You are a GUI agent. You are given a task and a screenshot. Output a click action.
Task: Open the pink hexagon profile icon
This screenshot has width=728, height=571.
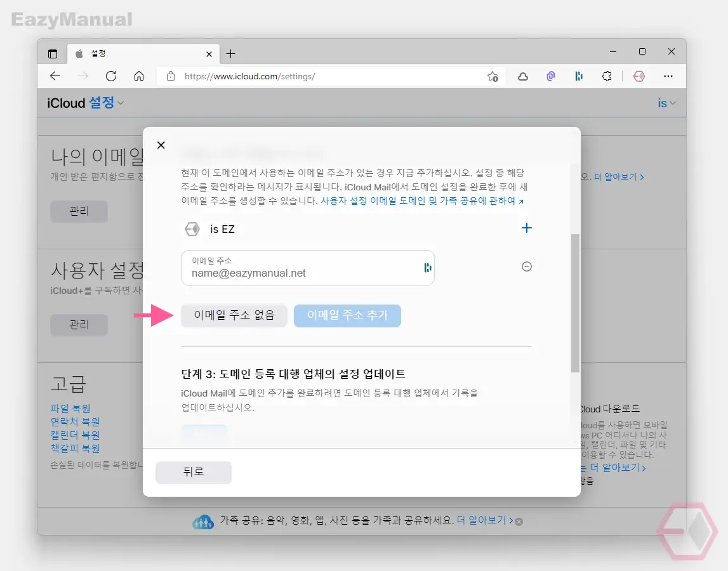(639, 77)
